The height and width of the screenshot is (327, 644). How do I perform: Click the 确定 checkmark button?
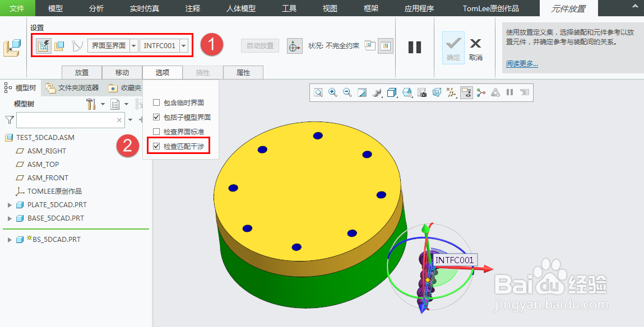coord(453,48)
